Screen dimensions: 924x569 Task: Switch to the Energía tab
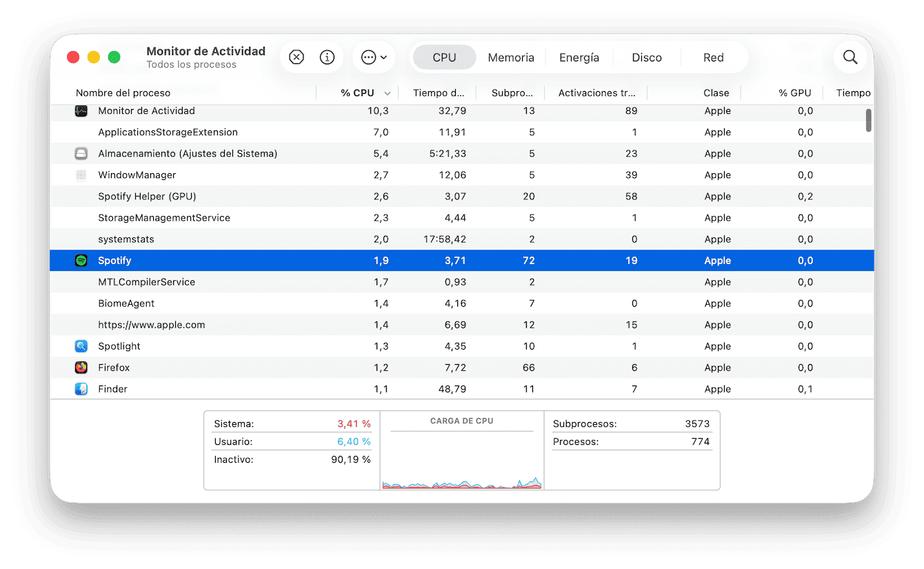coord(579,58)
